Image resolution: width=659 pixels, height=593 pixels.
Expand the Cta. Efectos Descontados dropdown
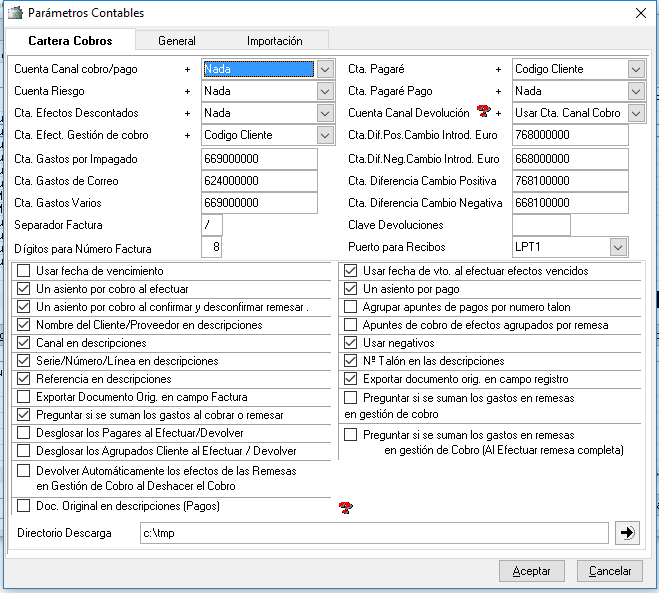325,113
